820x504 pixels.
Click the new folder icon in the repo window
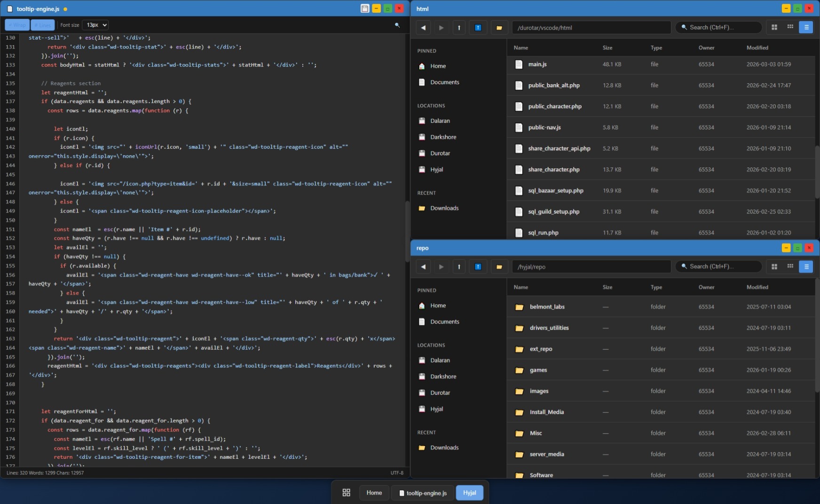[499, 267]
